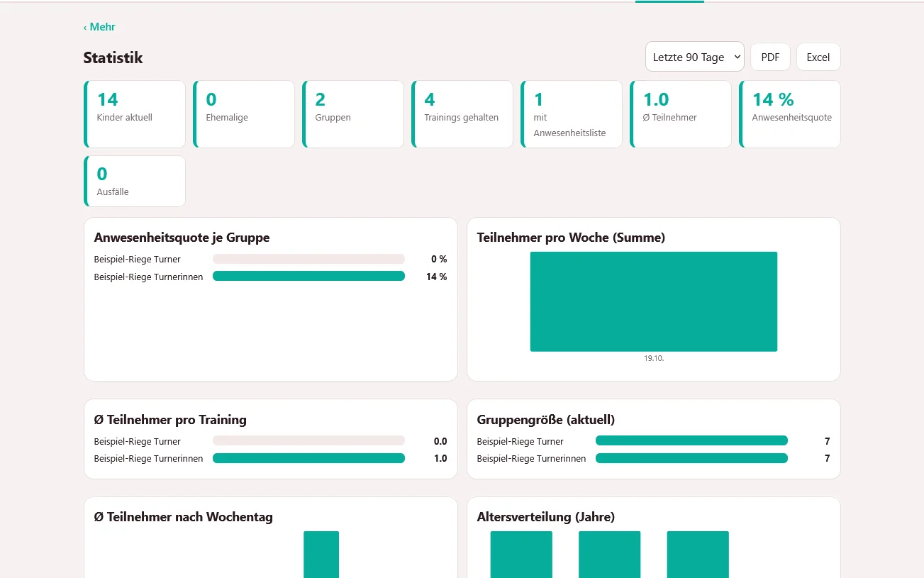The image size is (924, 578).
Task: Click Turnerinnen bar in "Gruppengröße (aktuell)"
Action: click(691, 458)
